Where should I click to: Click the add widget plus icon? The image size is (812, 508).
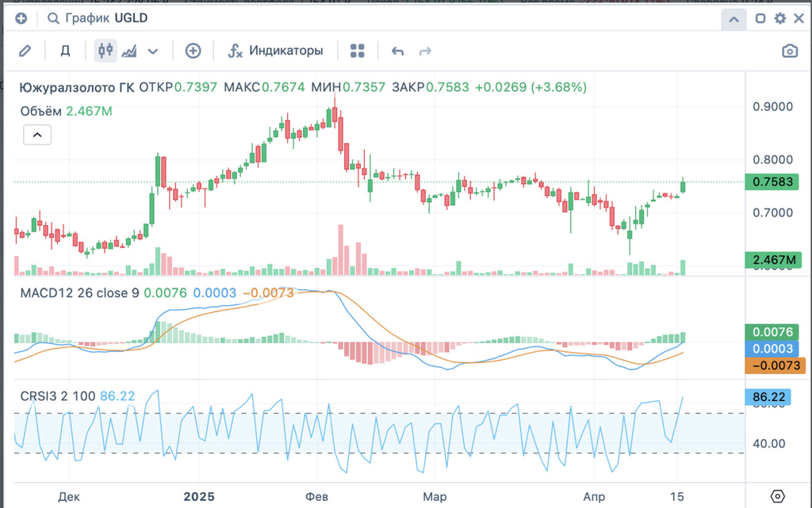(21, 18)
